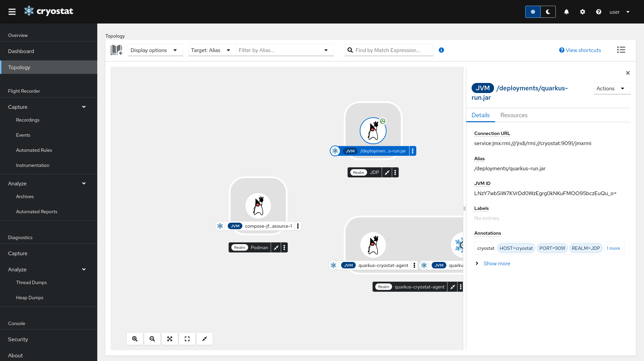The width and height of the screenshot is (644, 361).
Task: Click the zoom in control button
Action: [135, 339]
